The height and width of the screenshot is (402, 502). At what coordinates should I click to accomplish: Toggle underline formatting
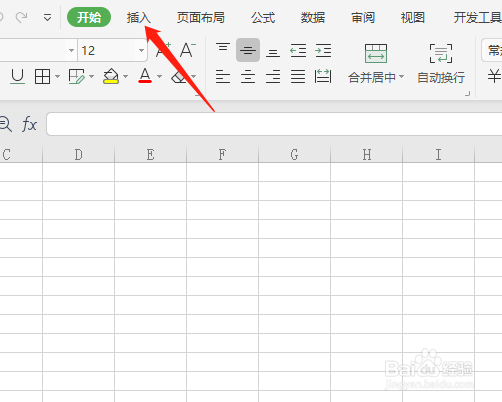pyautogui.click(x=17, y=77)
